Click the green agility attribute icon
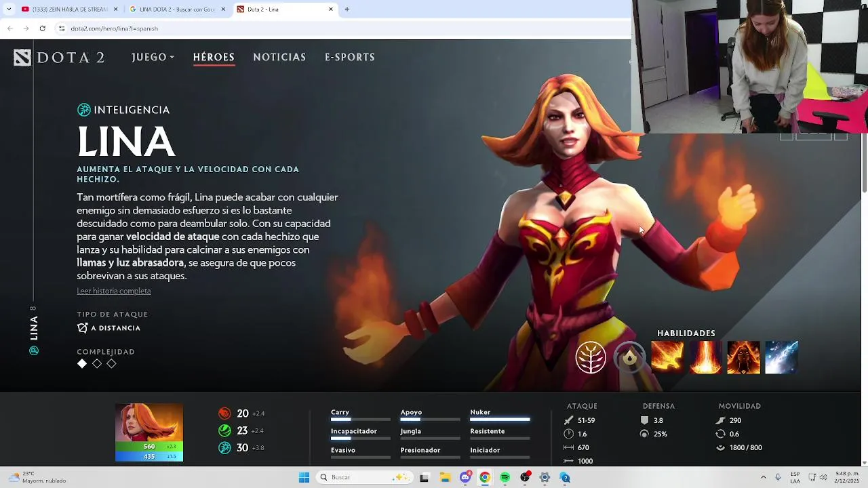The image size is (868, 488). [224, 430]
